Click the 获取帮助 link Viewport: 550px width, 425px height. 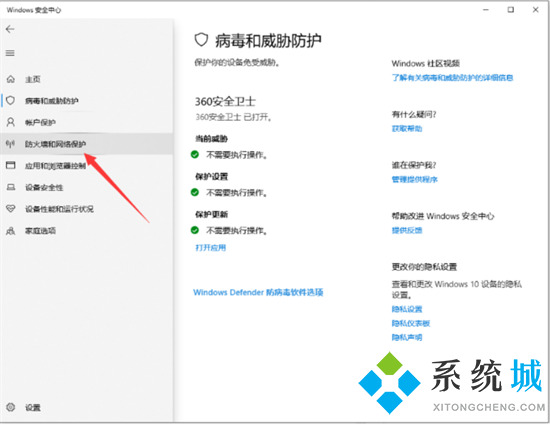[407, 129]
